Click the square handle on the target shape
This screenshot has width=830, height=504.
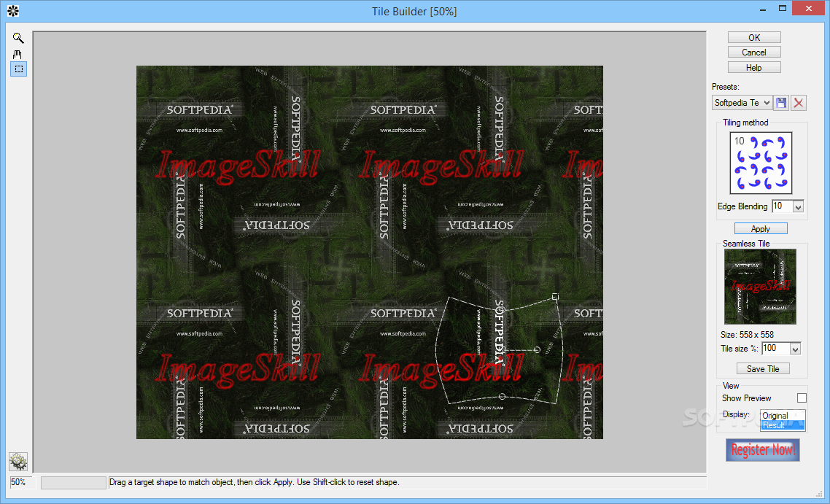click(555, 297)
